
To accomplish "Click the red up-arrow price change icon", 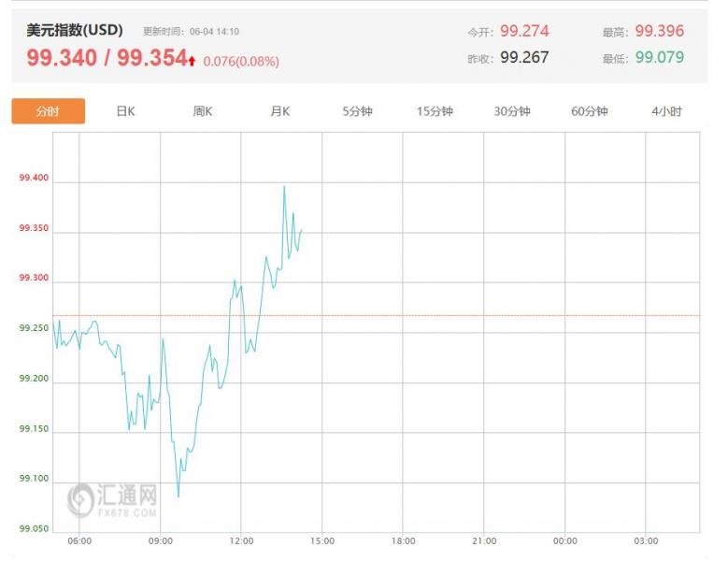I will [193, 61].
